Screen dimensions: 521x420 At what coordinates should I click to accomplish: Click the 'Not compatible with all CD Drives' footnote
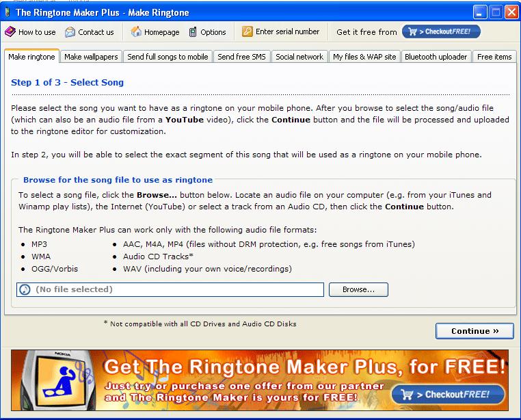[200, 324]
